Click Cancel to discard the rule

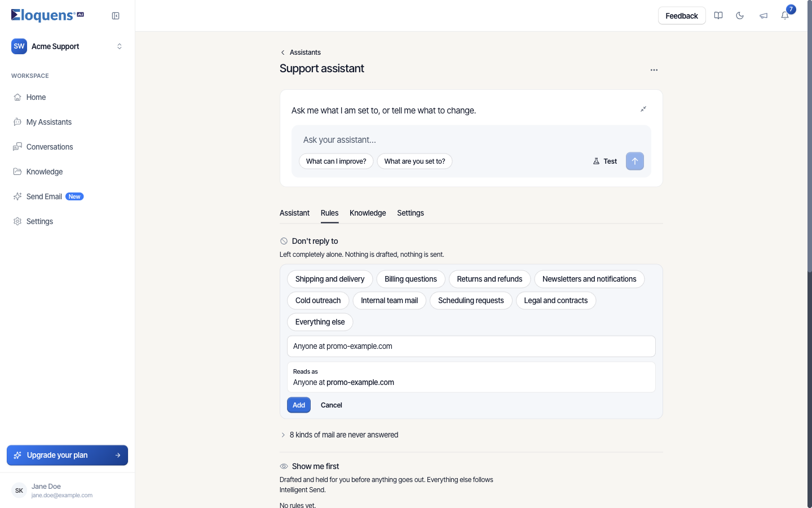click(332, 405)
